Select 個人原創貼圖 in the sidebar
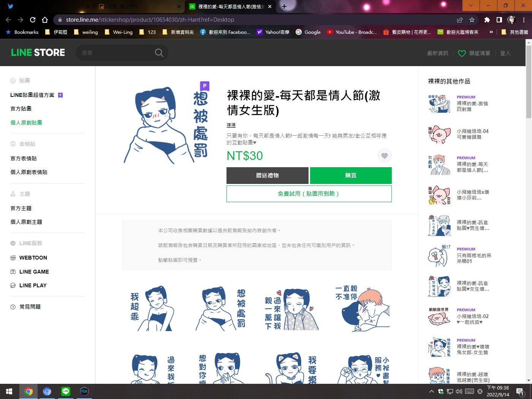The image size is (532, 399). pyautogui.click(x=26, y=123)
